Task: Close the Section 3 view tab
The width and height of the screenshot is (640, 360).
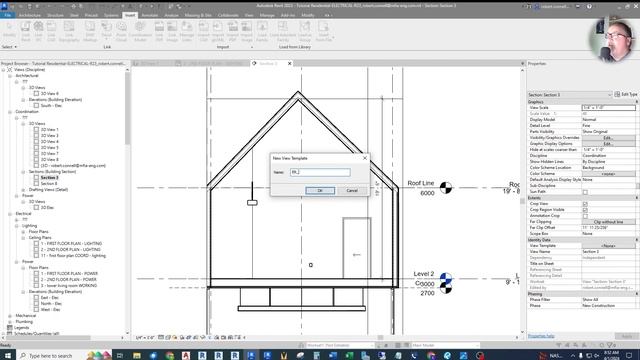Action: tap(290, 64)
